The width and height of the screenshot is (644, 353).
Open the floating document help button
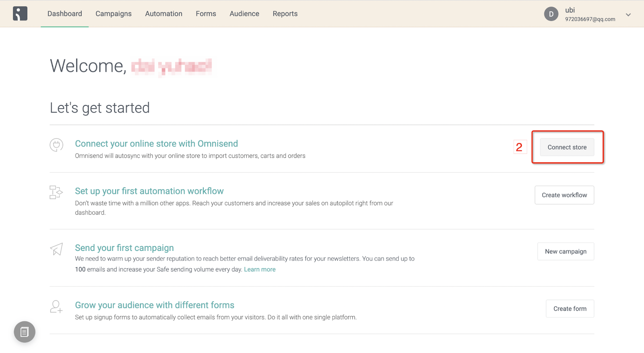tap(25, 332)
